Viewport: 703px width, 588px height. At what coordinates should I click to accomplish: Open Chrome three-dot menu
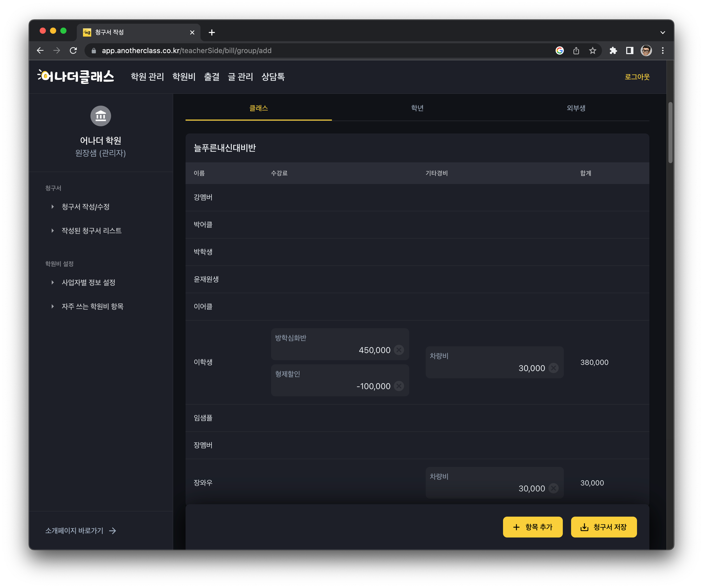[663, 51]
